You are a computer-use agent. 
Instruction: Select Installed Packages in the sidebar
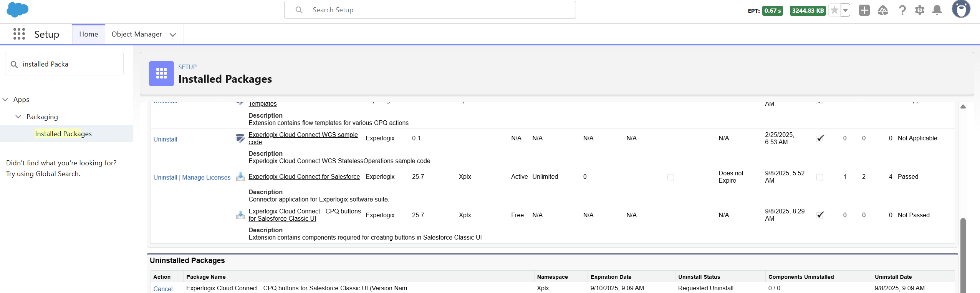pyautogui.click(x=63, y=133)
